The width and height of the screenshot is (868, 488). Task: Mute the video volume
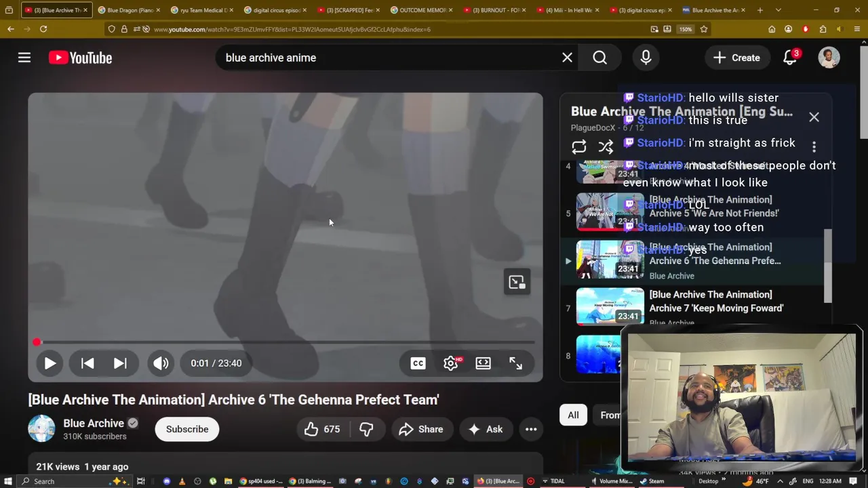click(161, 363)
